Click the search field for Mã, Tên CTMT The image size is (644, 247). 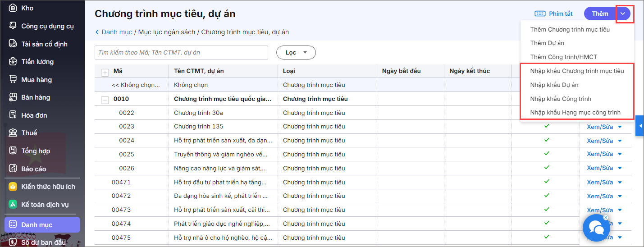[x=181, y=53]
